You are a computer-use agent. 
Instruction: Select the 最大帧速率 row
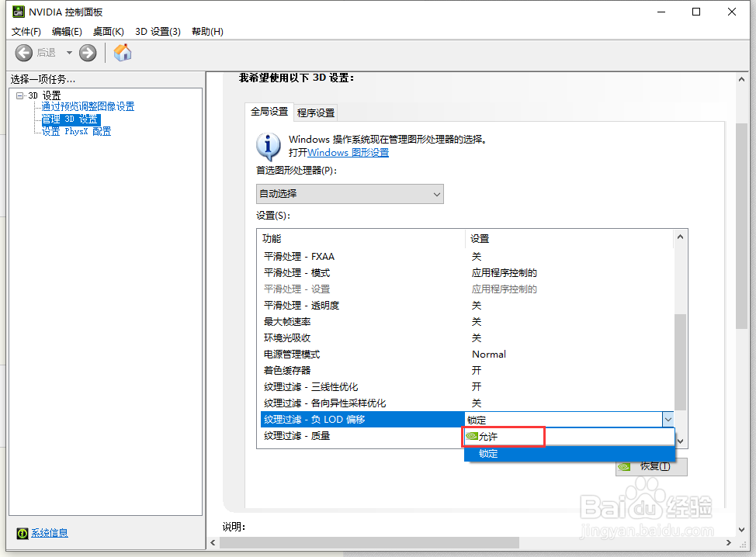pyautogui.click(x=466, y=321)
